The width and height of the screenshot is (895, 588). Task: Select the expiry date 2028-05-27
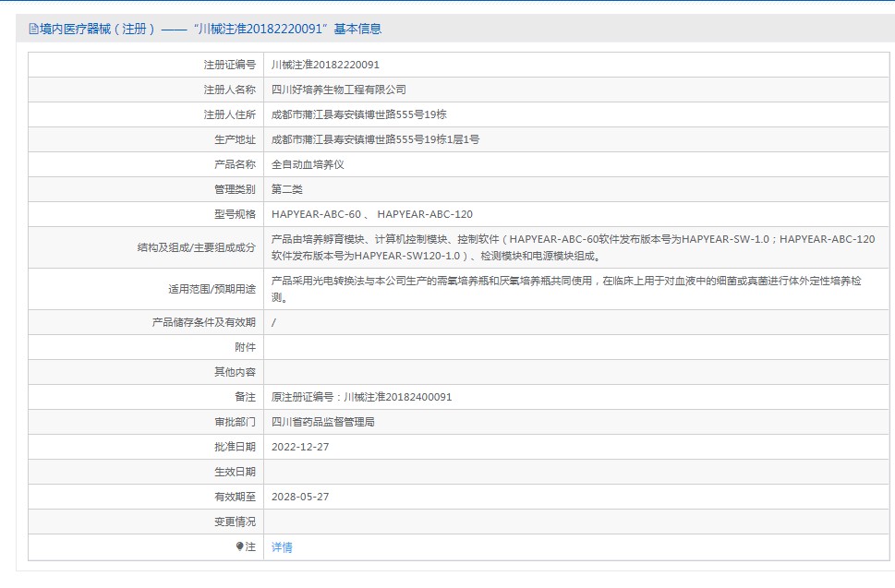pyautogui.click(x=300, y=497)
